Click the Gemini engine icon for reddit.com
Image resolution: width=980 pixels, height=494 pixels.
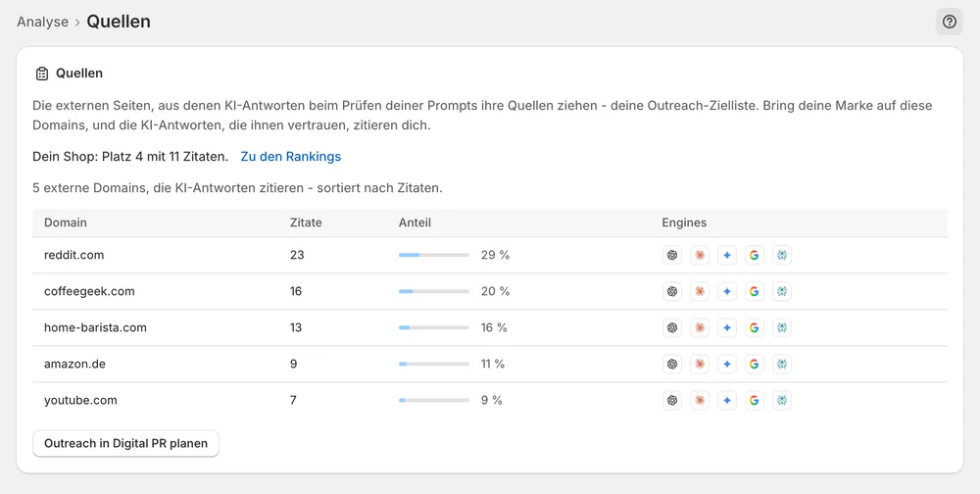pos(727,255)
